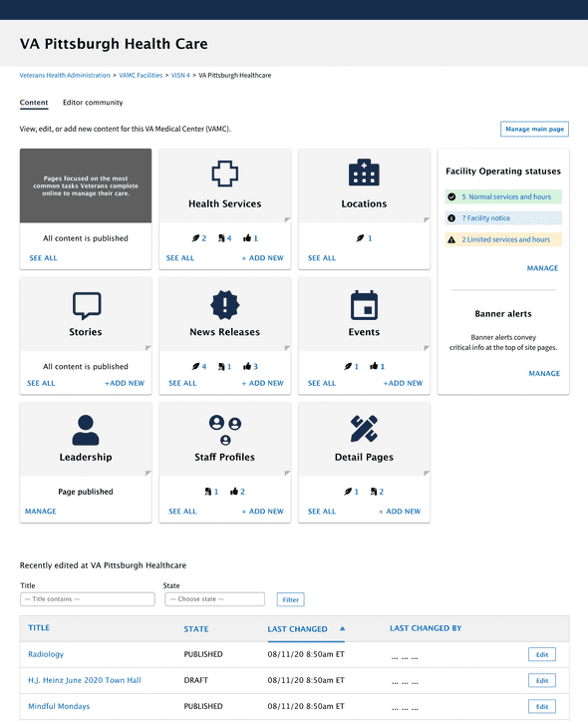Click the News Releases badge icon
Viewport: 588px width, 721px height.
(224, 305)
